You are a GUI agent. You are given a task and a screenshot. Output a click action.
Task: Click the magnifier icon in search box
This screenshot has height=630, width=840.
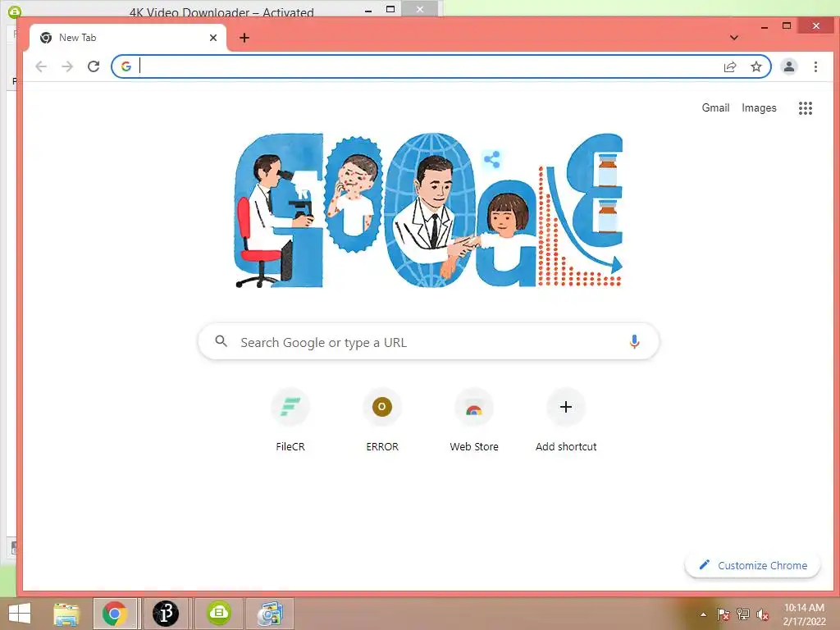221,341
